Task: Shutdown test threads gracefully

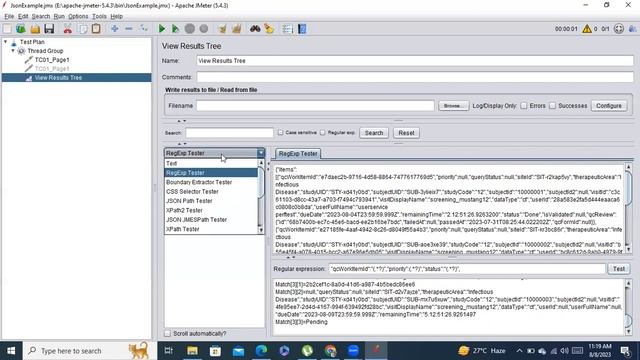Action: pos(204,29)
